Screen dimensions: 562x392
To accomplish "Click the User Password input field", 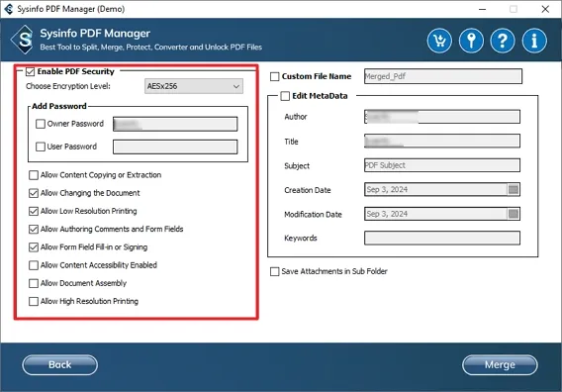I will click(x=175, y=147).
